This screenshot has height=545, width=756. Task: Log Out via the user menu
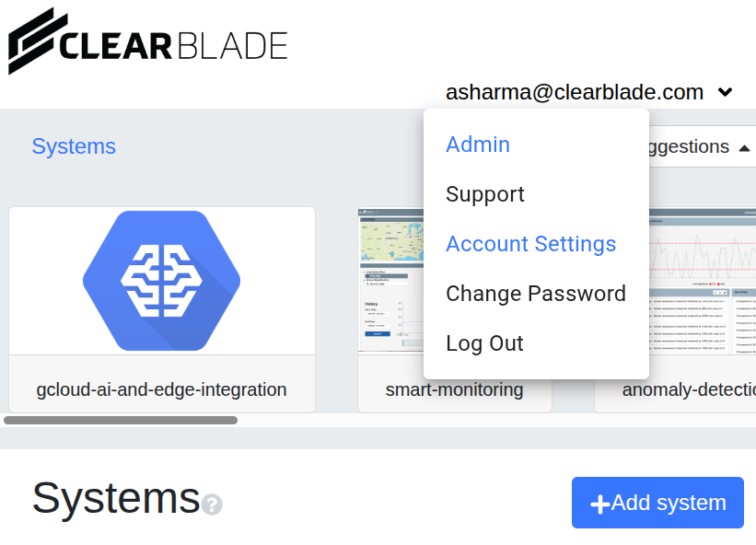click(x=484, y=343)
